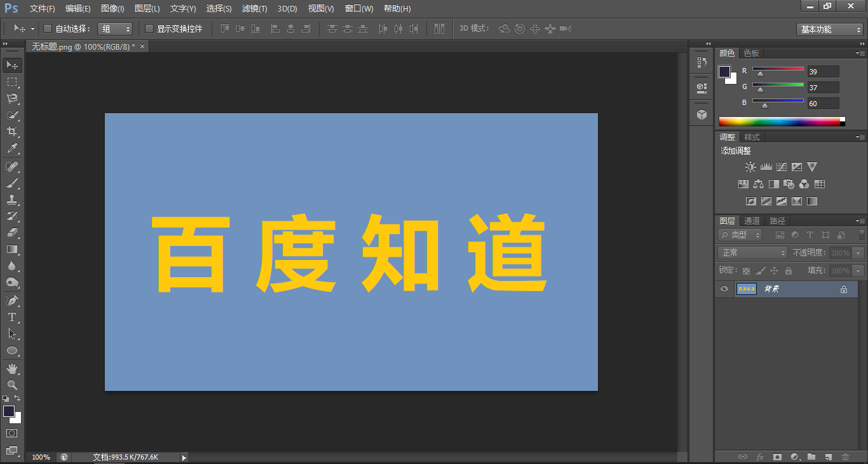Select the Ellipse shape tool
Screen dimensions: 868x464
pyautogui.click(x=12, y=350)
